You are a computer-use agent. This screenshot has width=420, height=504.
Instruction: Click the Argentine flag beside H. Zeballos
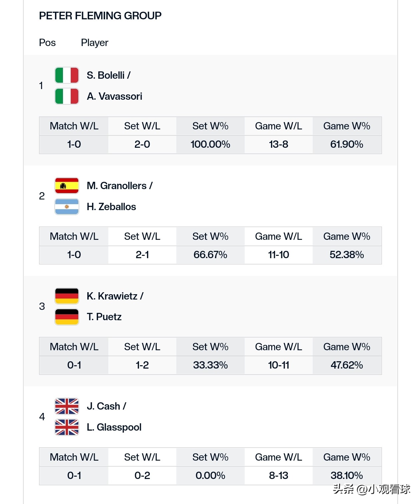pos(67,207)
